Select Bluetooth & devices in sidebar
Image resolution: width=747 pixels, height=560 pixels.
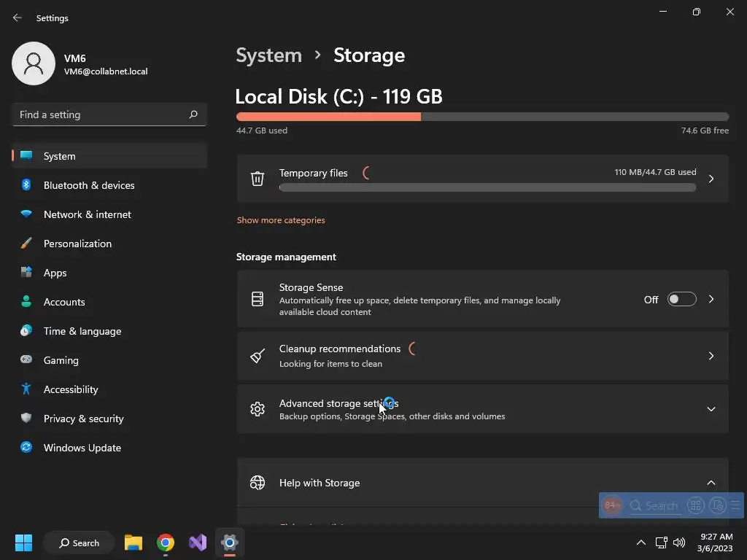89,185
